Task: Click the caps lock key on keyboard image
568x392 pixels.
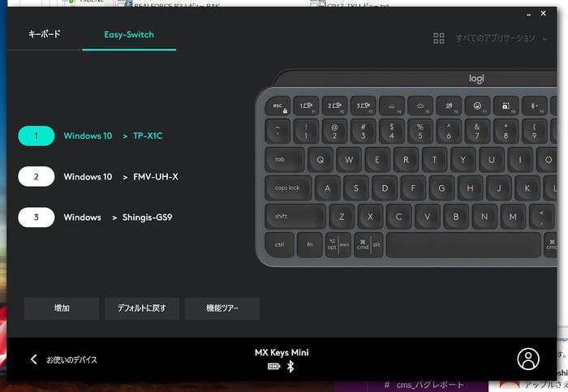Action: (288, 188)
